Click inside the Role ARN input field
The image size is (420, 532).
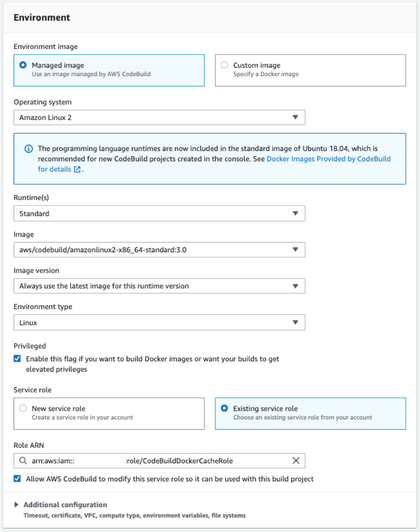(x=154, y=461)
